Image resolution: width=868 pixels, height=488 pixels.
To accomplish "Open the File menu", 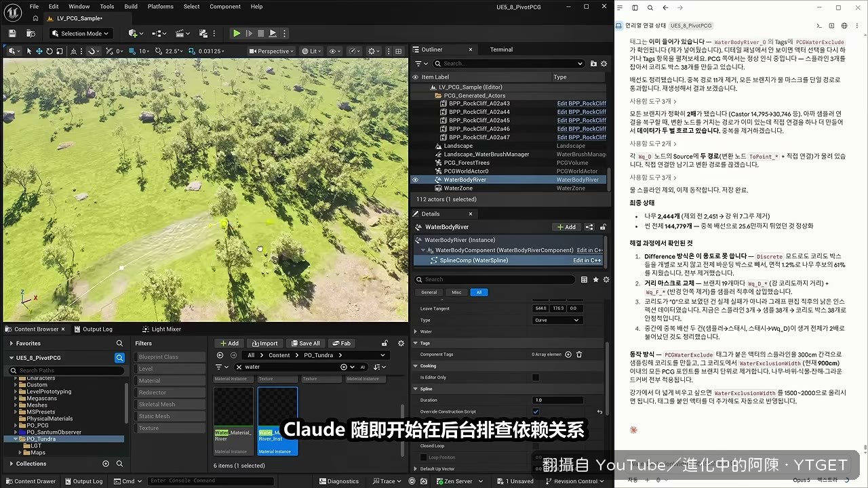I will [x=34, y=7].
